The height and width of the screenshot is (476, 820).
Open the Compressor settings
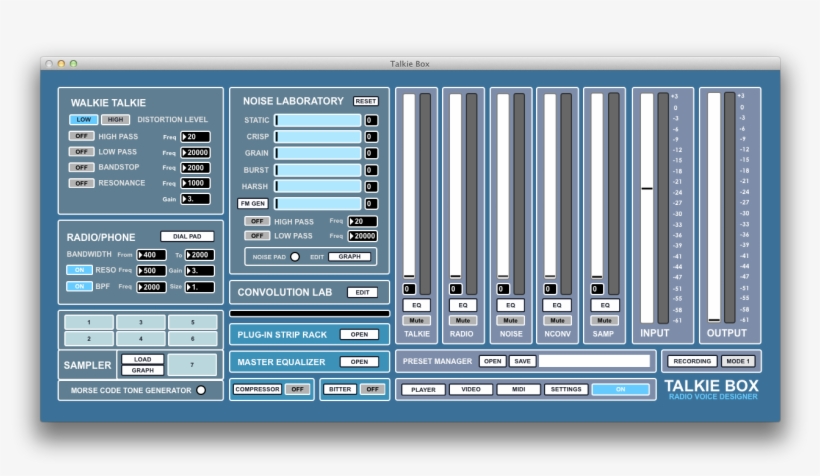coord(257,389)
